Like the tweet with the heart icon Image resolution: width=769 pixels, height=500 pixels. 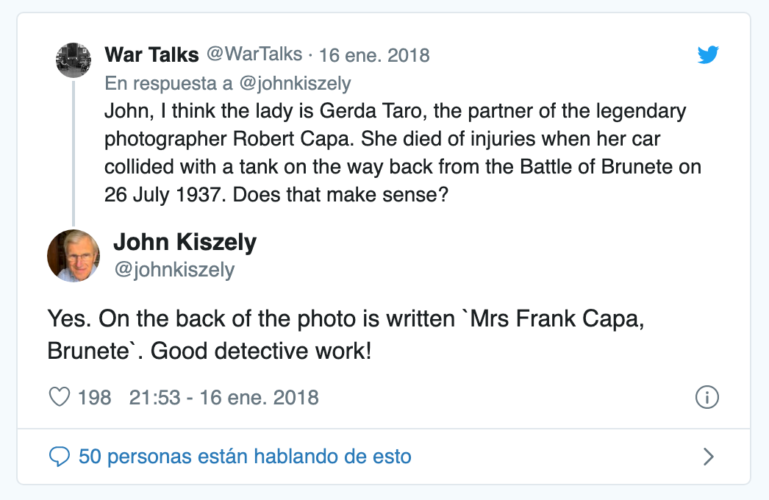click(x=60, y=397)
